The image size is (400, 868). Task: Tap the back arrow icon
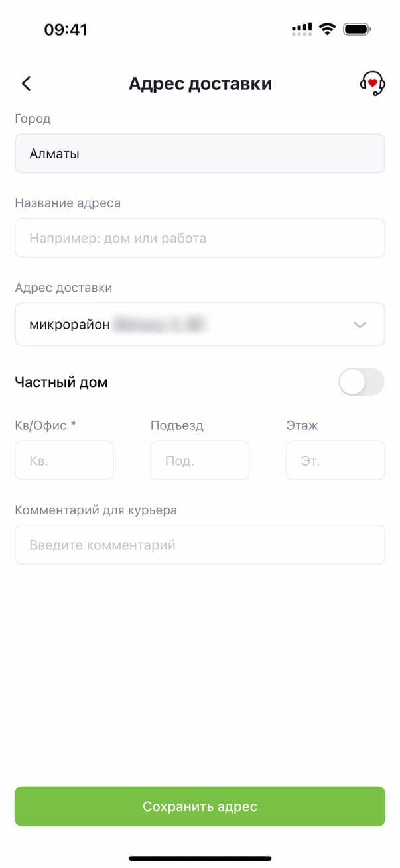coord(26,83)
